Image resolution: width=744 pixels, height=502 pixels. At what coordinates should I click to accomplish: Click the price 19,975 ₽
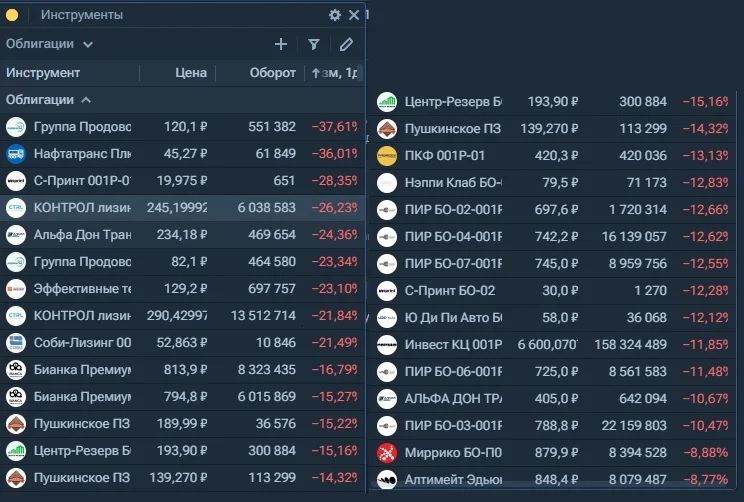[x=182, y=181]
